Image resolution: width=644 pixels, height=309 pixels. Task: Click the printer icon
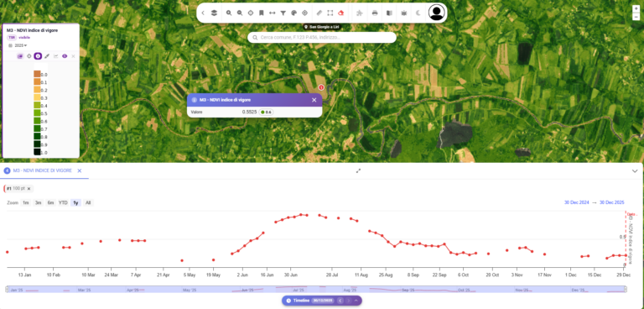click(x=375, y=13)
